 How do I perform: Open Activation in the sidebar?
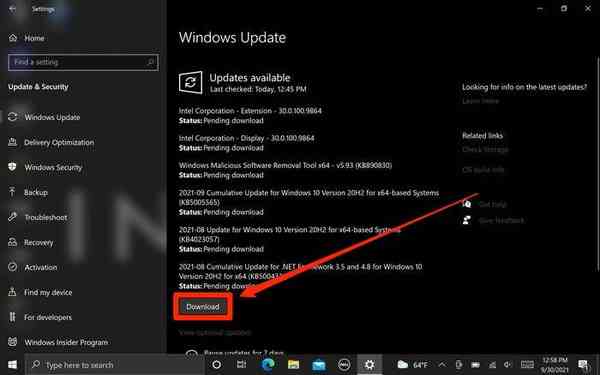(33, 267)
